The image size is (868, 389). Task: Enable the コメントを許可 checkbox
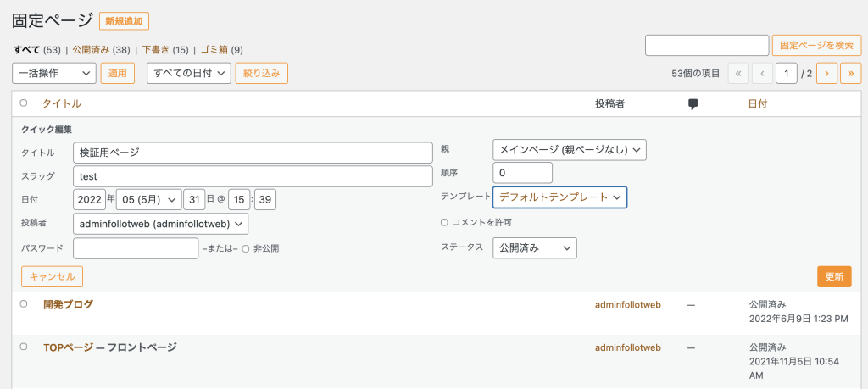click(444, 223)
